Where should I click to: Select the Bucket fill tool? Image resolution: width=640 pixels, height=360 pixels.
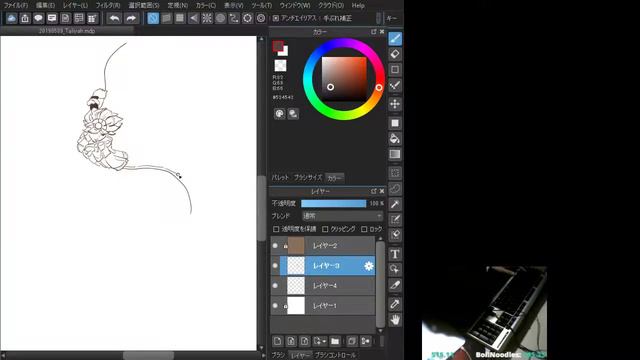pyautogui.click(x=395, y=139)
